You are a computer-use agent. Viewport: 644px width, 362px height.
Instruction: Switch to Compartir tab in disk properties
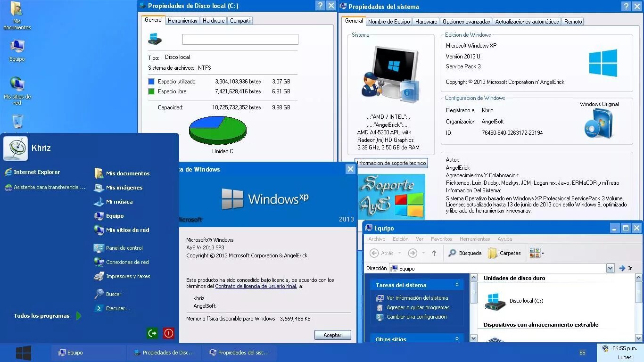coord(240,21)
